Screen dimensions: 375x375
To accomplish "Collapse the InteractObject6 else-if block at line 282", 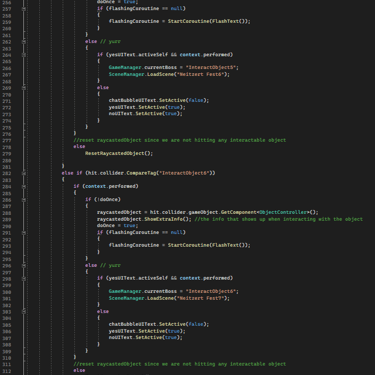I will (24, 173).
